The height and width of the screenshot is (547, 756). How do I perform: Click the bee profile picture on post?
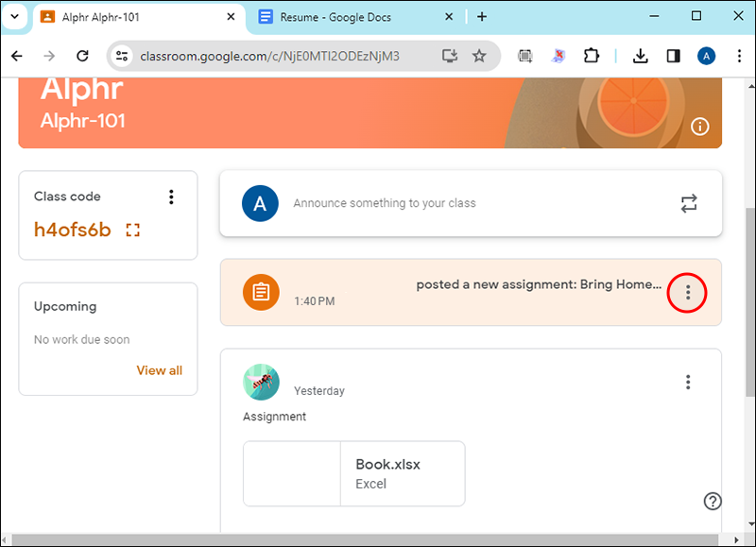(x=261, y=382)
